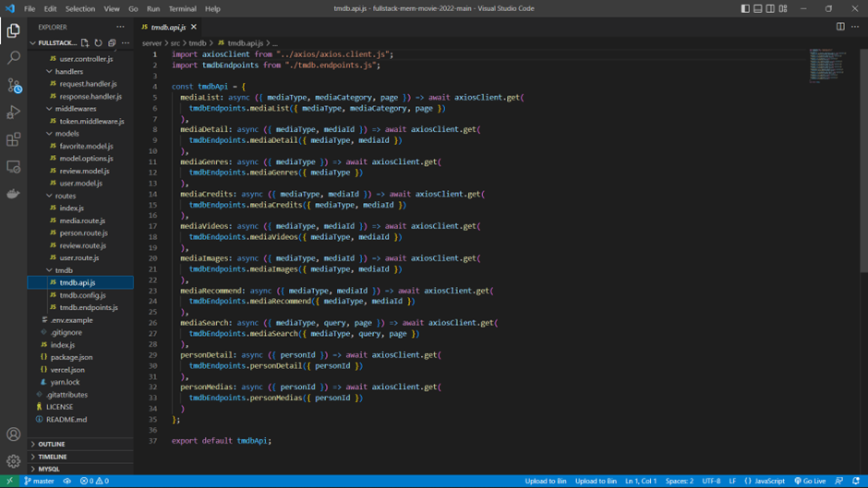The image size is (868, 488).
Task: Open the remote window indicator in status bar
Action: [x=9, y=481]
